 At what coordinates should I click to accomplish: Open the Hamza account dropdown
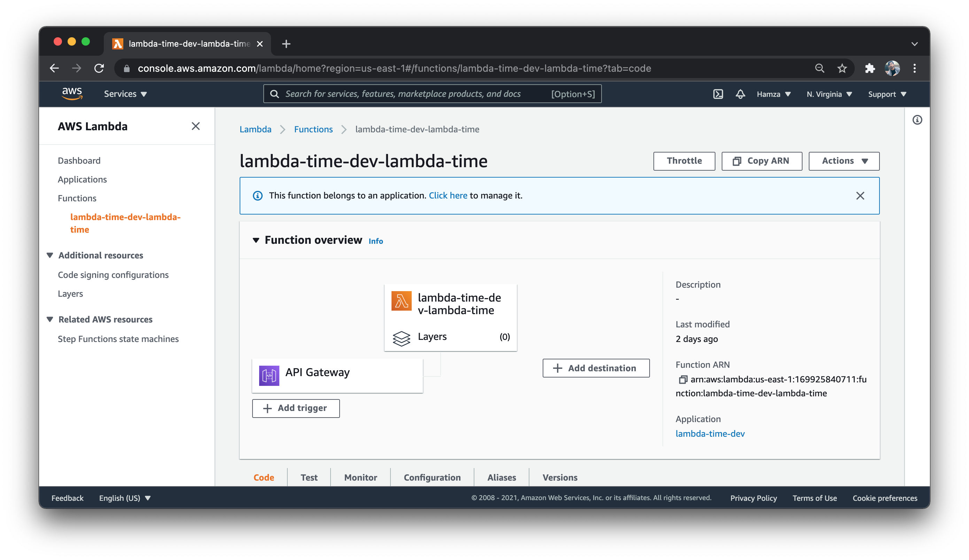pos(774,94)
